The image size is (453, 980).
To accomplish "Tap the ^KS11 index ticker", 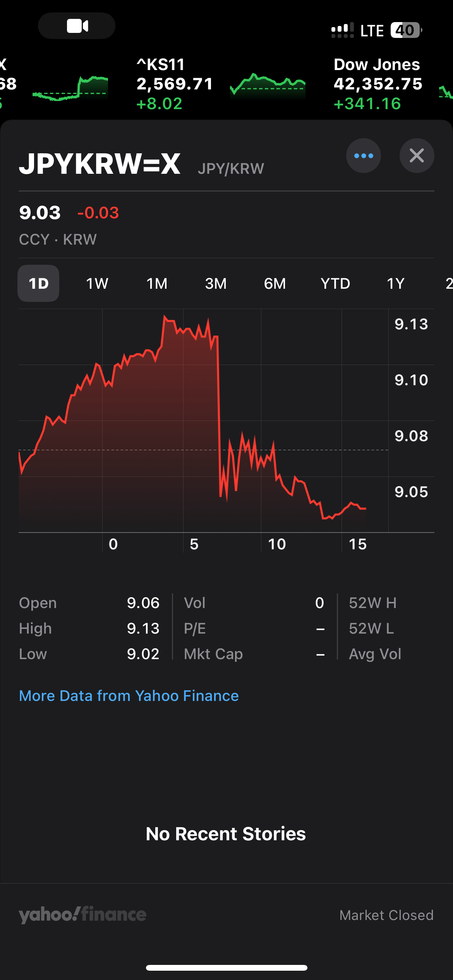I will [x=175, y=84].
